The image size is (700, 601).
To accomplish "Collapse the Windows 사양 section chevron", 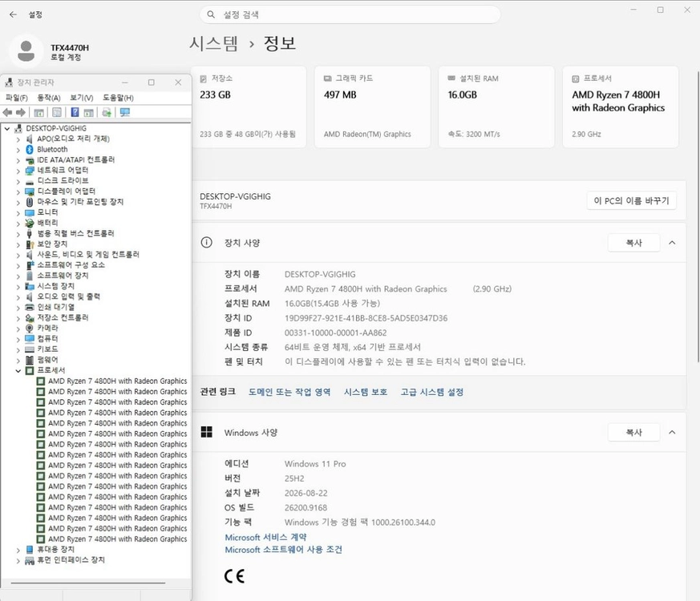I will [x=672, y=433].
